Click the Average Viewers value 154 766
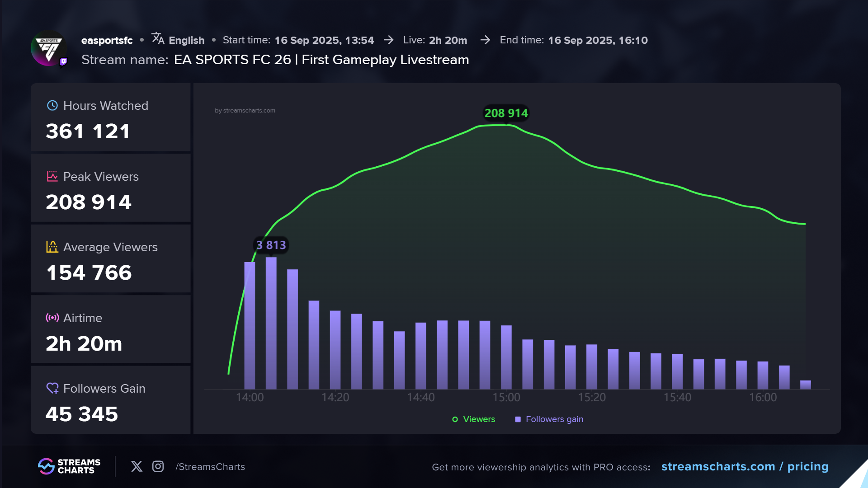Screen dimensions: 868x488 89,273
